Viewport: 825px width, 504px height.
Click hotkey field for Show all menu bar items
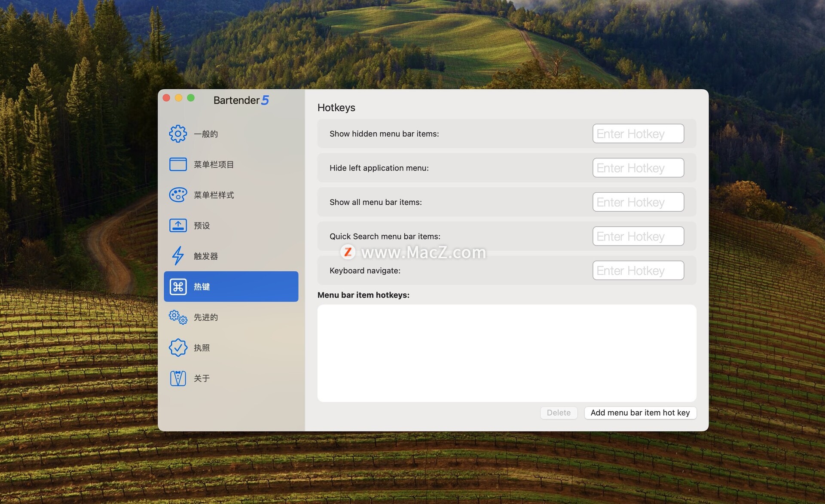pos(638,202)
